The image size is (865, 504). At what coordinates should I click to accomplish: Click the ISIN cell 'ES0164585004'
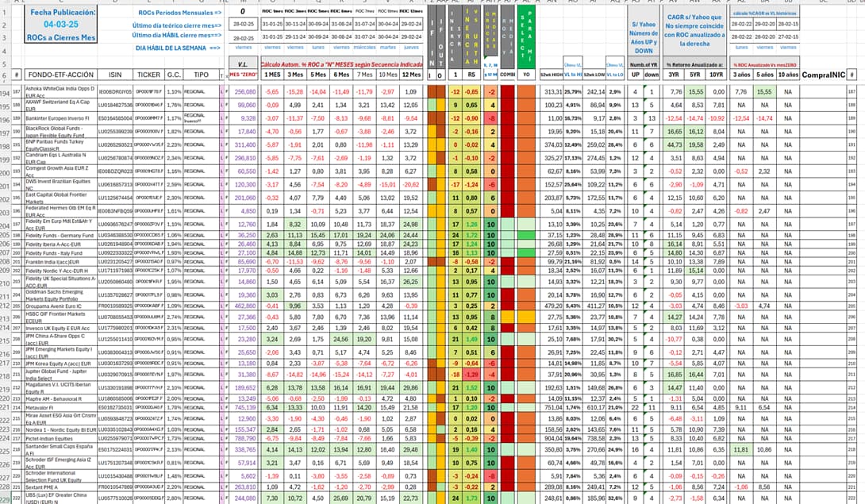[x=115, y=118]
